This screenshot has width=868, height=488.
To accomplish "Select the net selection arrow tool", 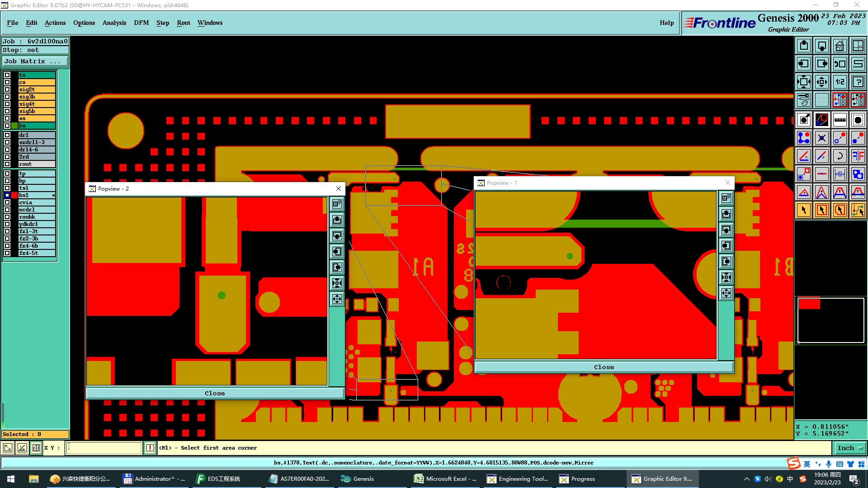I will tap(858, 210).
